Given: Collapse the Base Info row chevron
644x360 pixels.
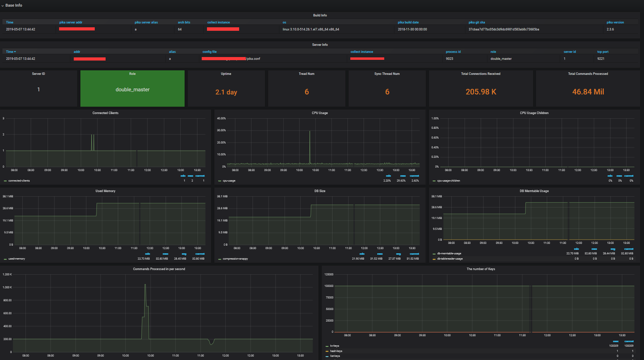Looking at the screenshot, I should pyautogui.click(x=2, y=6).
